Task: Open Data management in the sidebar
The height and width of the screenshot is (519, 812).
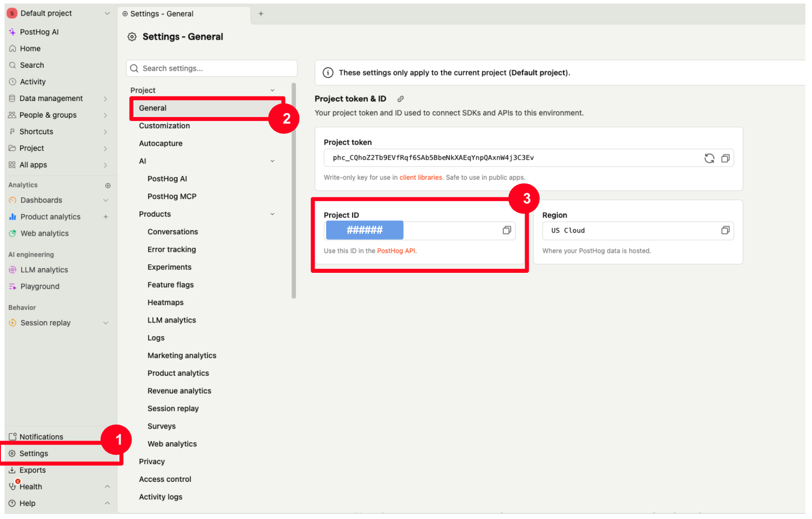Action: pos(51,98)
